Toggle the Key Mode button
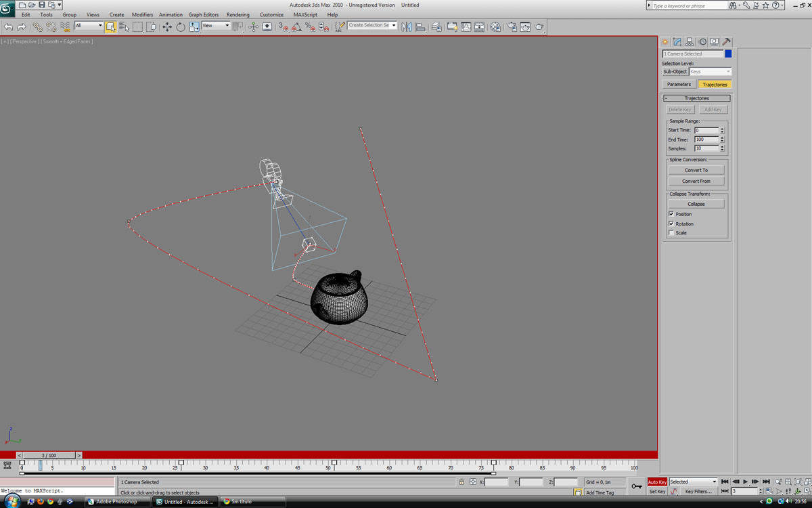Viewport: 812px width, 508px height. pos(725,491)
